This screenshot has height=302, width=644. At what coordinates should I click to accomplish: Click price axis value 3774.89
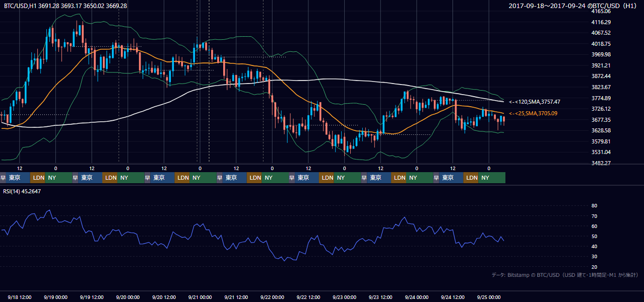point(601,98)
